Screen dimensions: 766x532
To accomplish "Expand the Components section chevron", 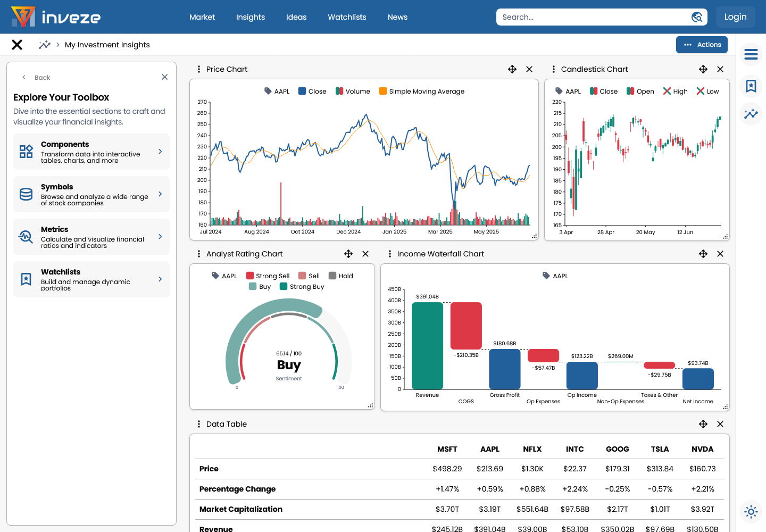I will coord(160,152).
